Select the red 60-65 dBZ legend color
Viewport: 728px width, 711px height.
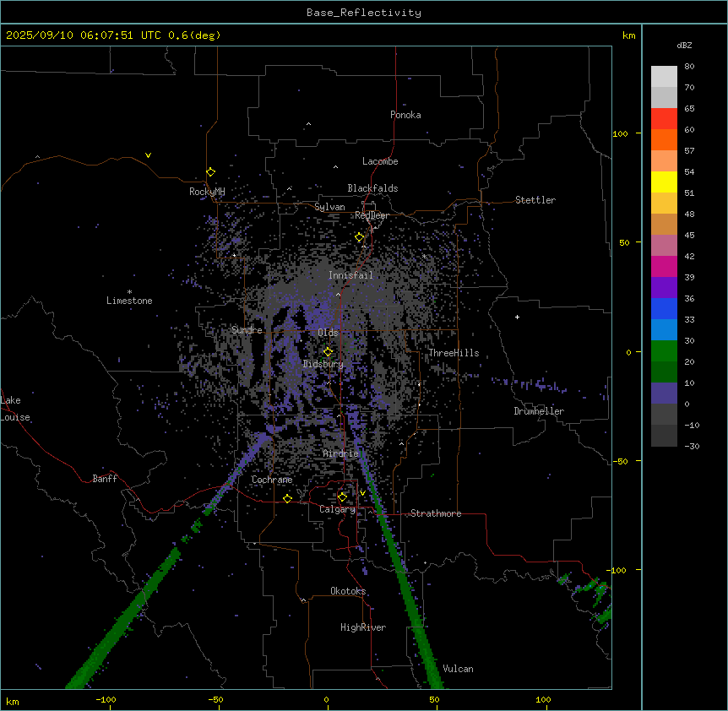click(664, 119)
